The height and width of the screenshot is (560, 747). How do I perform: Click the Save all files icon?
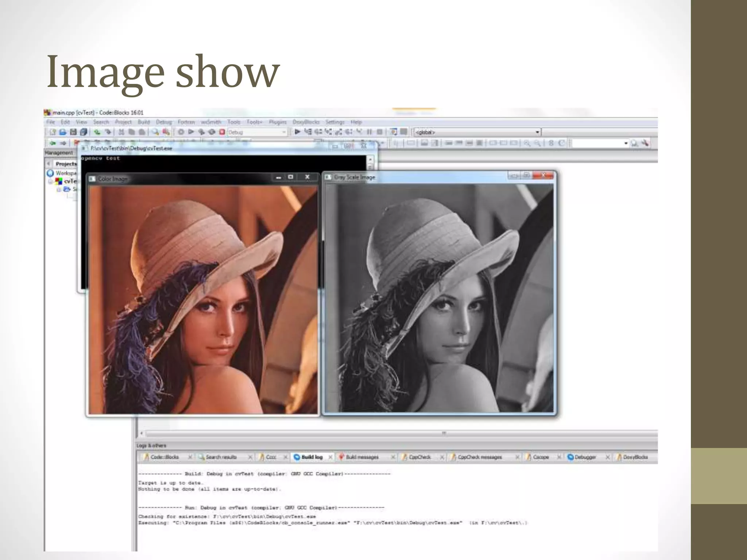[x=84, y=132]
